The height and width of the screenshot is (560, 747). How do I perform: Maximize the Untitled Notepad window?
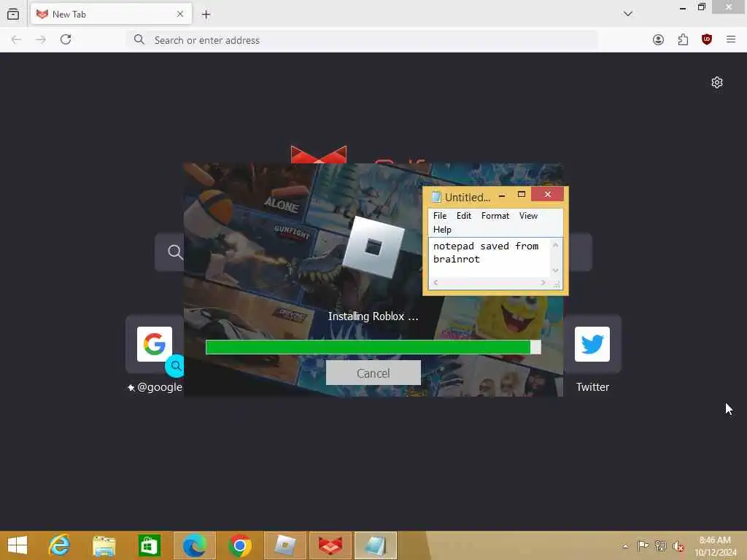coord(521,194)
